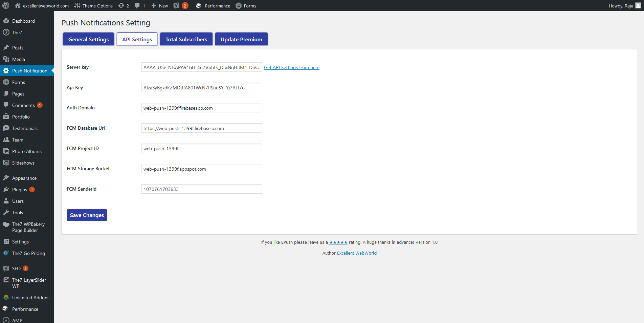Click the updates refresh icon with count 2
The width and height of the screenshot is (644, 323).
click(x=121, y=5)
